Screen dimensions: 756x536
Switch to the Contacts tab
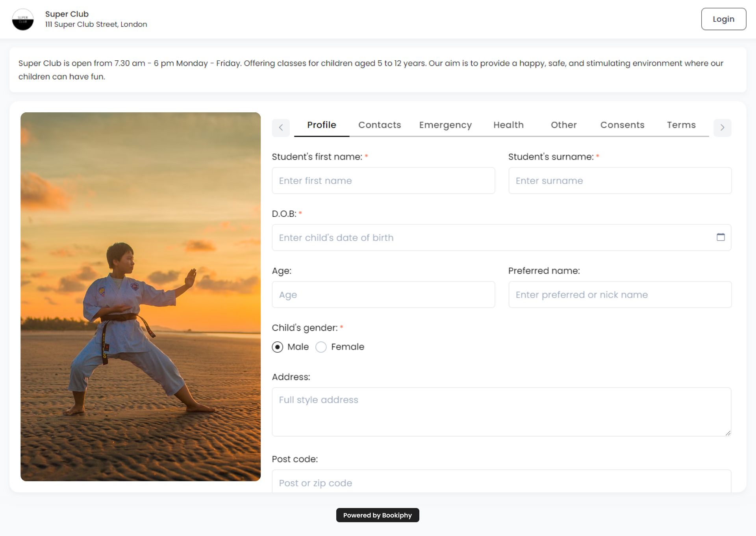379,125
